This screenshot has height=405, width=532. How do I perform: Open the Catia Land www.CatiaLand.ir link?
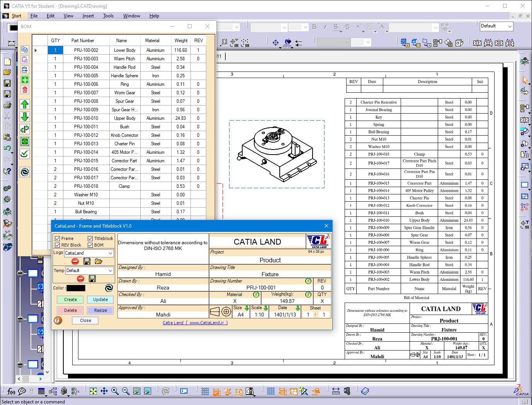coord(195,323)
